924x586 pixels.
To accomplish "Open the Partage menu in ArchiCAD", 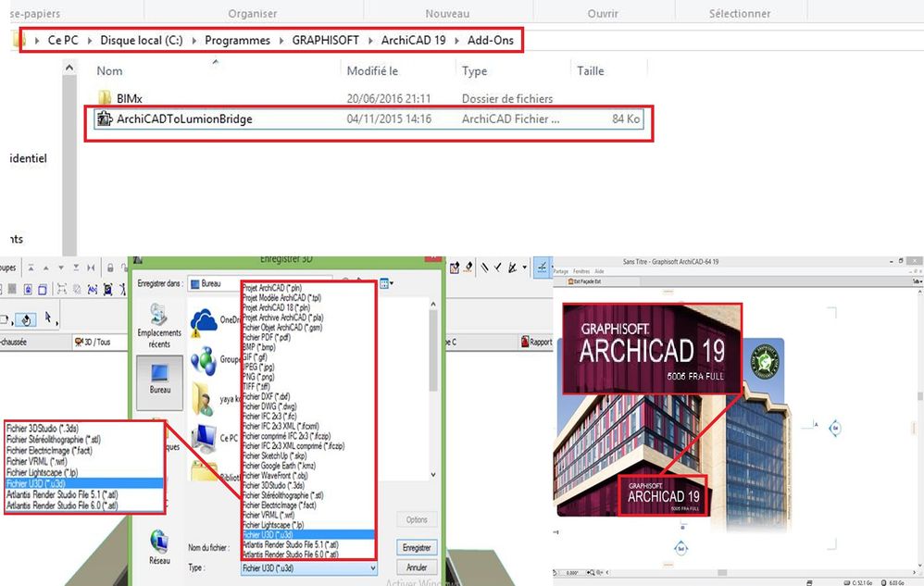I will pos(560,271).
